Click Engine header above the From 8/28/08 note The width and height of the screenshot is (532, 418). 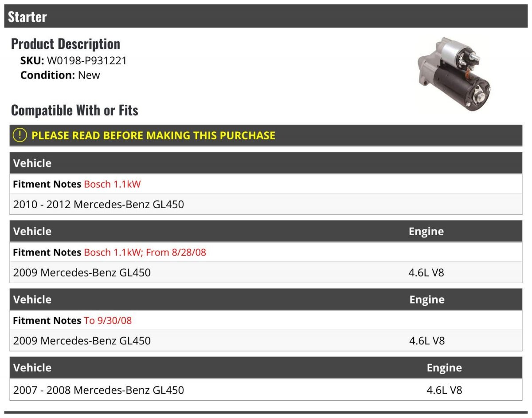pyautogui.click(x=426, y=231)
